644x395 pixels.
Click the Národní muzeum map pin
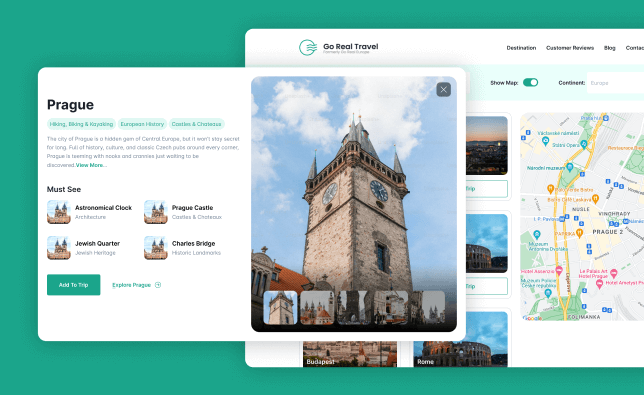click(x=570, y=167)
